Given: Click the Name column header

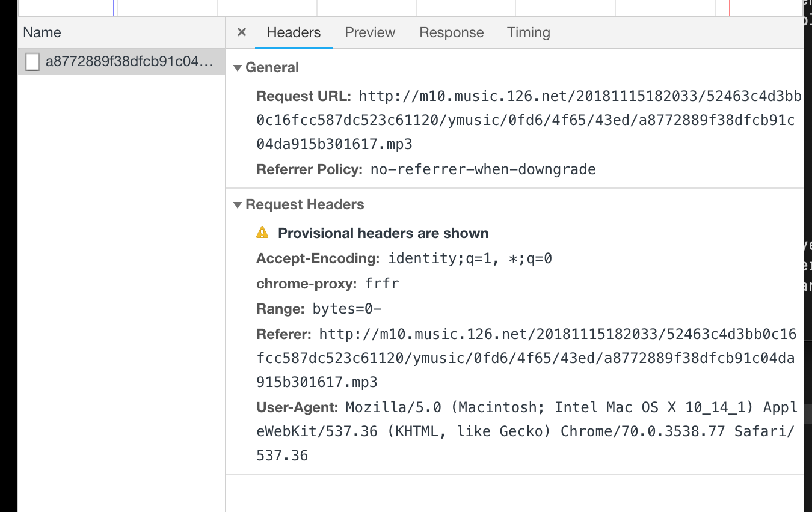Looking at the screenshot, I should pos(42,32).
